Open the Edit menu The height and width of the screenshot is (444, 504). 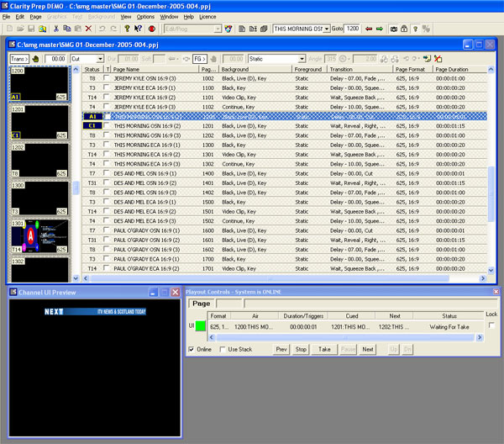(20, 17)
